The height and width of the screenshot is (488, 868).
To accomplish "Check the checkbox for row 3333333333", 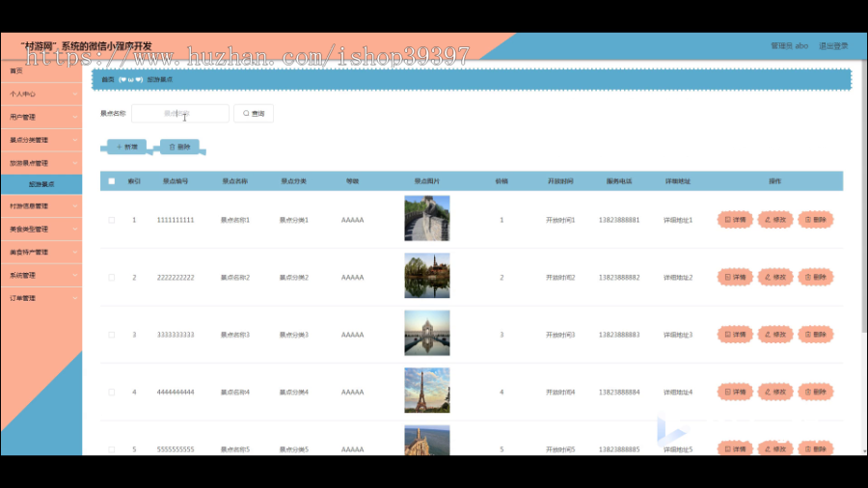I will [x=112, y=335].
